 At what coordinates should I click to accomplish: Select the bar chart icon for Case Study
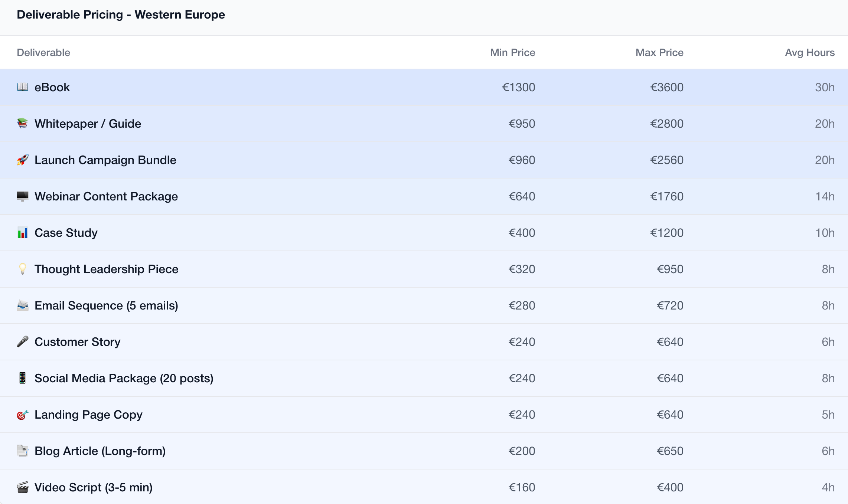coord(23,233)
